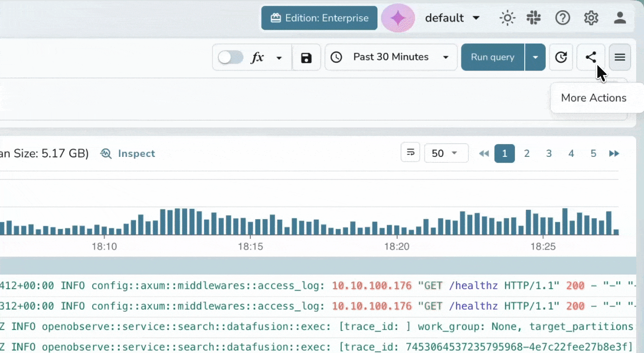Open the 50 rows per page dropdown
644x353 pixels.
pos(446,153)
